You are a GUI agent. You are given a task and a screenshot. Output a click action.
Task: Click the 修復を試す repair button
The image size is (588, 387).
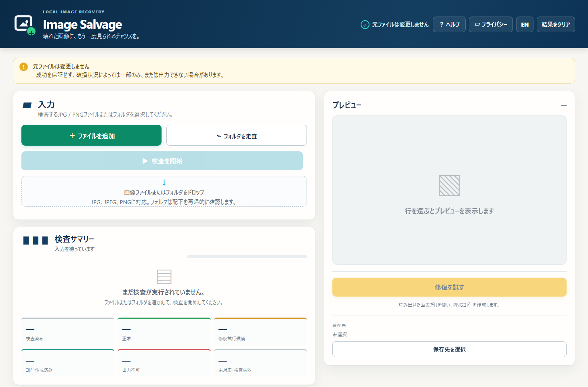(449, 287)
